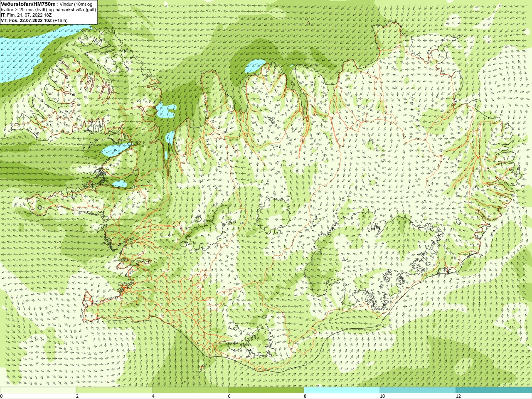The height and width of the screenshot is (399, 532).
Task: Click the "(+16 h)" forecast offset text
Action: tap(60, 20)
